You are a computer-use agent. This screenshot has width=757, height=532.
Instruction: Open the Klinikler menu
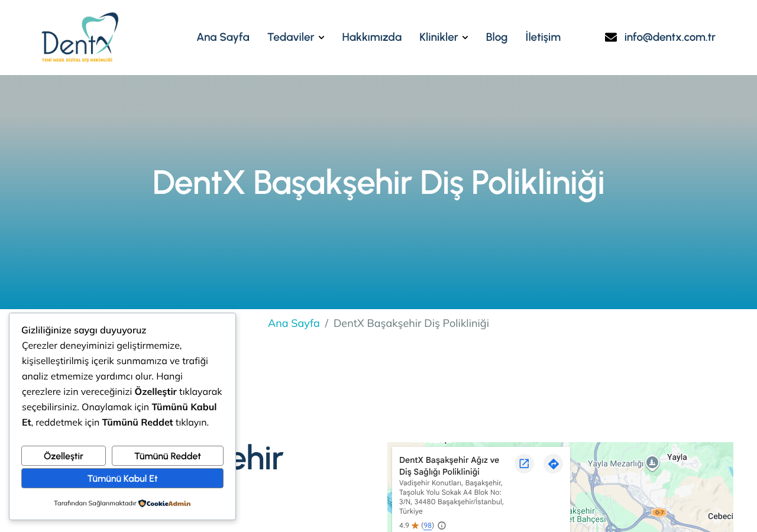(438, 37)
